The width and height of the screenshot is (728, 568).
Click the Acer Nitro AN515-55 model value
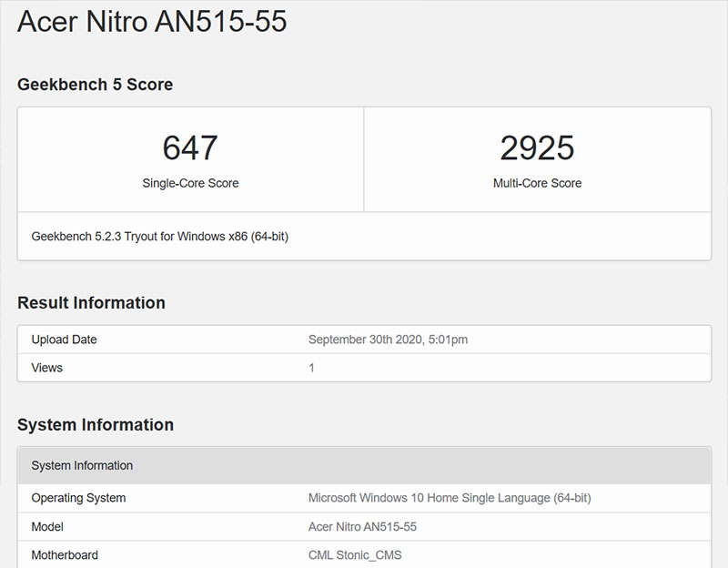point(360,526)
